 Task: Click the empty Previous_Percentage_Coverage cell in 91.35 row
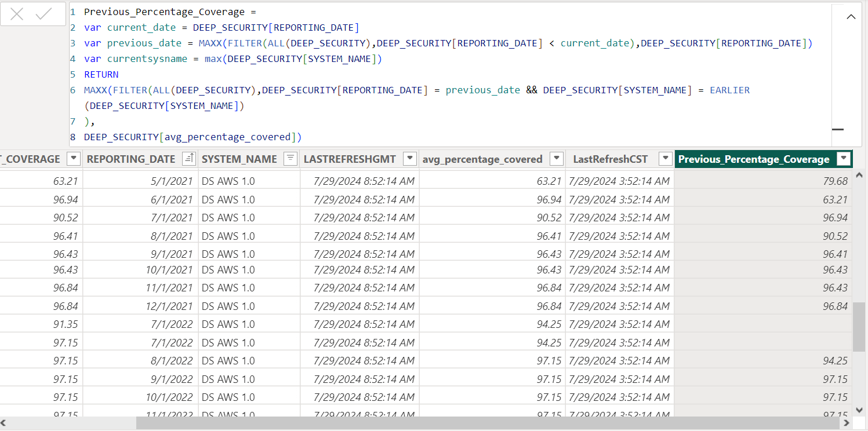click(764, 324)
